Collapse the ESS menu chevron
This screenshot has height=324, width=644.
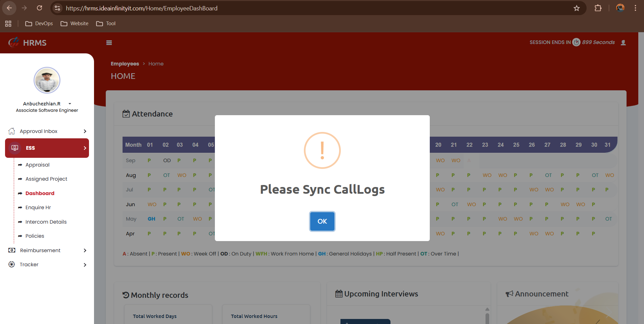coord(85,148)
